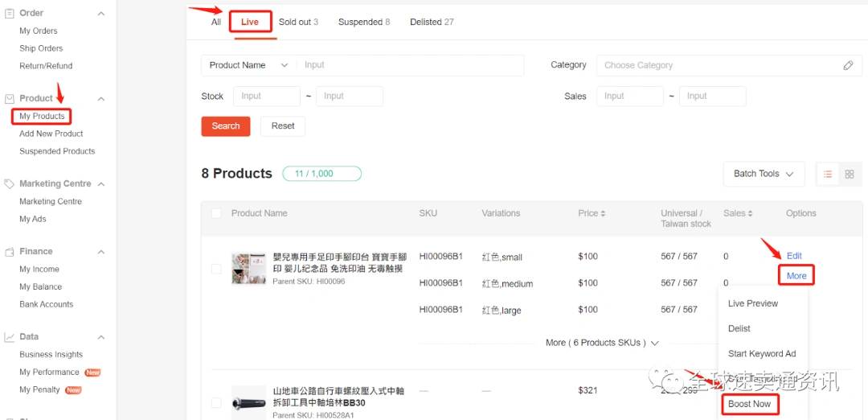Click the Order section icon in sidebar
This screenshot has width=868, height=420.
(x=10, y=14)
